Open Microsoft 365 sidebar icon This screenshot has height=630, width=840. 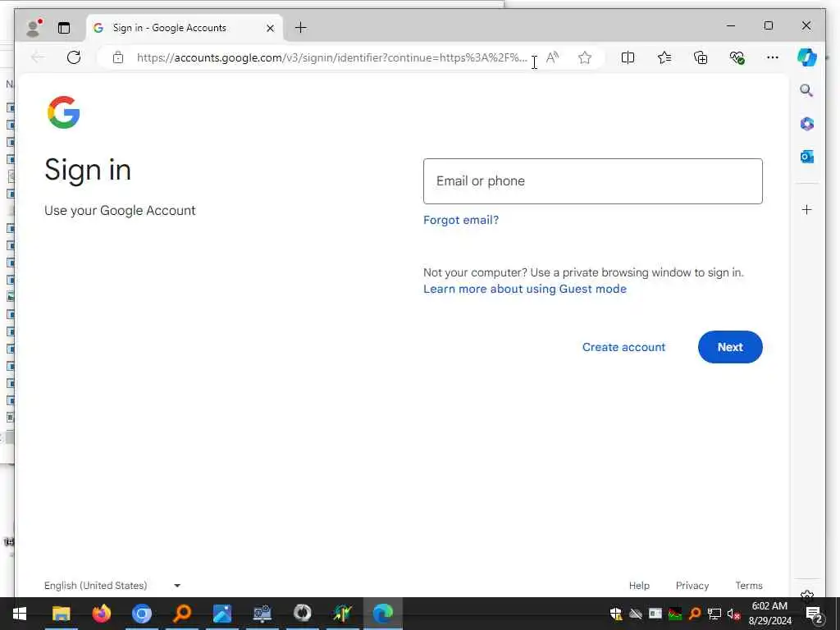[x=807, y=124]
